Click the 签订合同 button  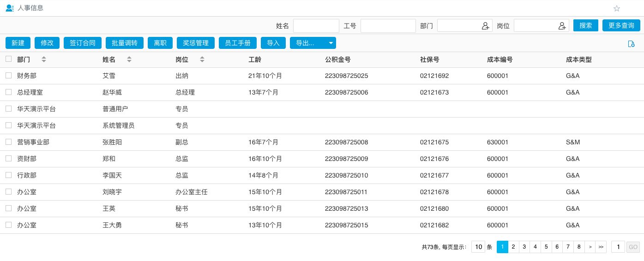pyautogui.click(x=82, y=43)
